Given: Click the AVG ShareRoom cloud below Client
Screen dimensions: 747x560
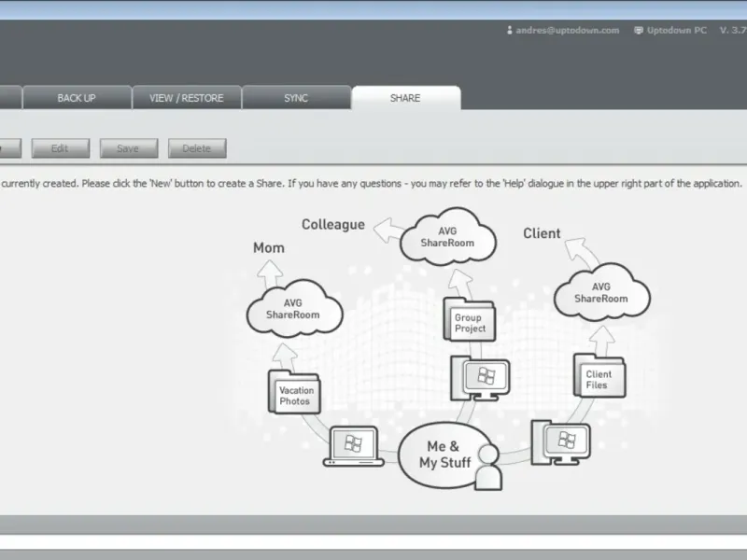Looking at the screenshot, I should (x=602, y=292).
